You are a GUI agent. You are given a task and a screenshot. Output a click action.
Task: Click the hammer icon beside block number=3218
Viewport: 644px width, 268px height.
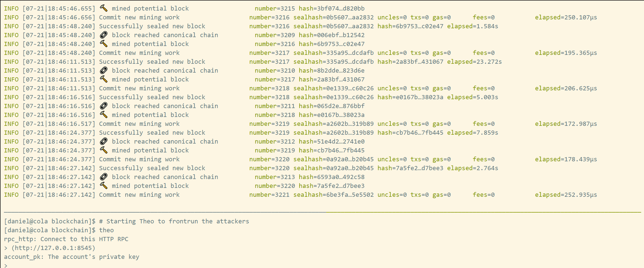tap(104, 115)
